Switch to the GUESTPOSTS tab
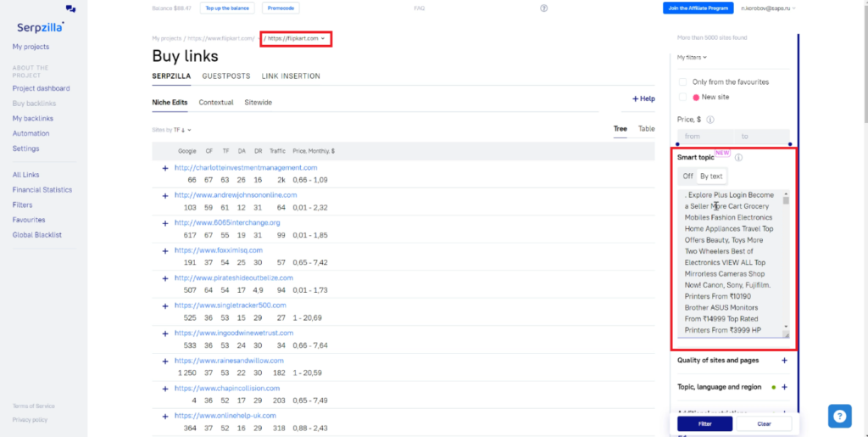 [x=226, y=76]
